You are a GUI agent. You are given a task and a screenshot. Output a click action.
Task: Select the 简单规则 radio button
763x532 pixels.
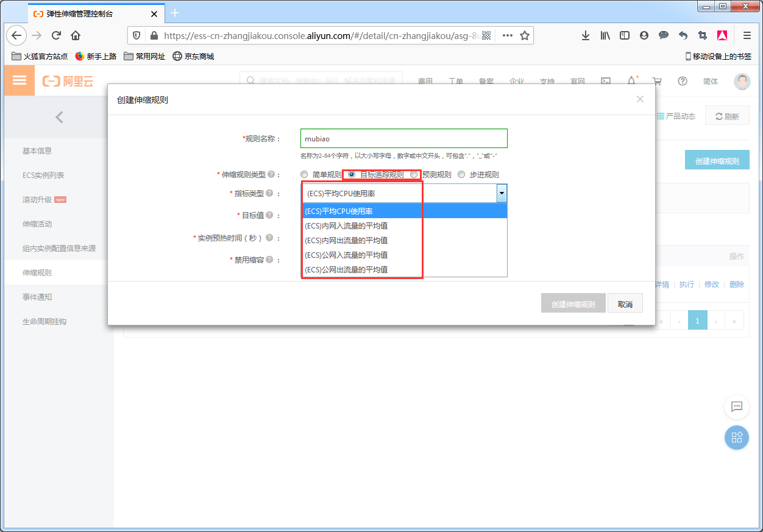[x=304, y=174]
